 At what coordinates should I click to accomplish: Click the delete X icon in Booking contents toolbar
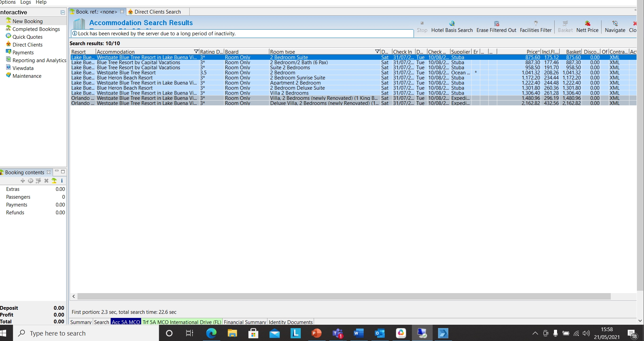click(46, 181)
